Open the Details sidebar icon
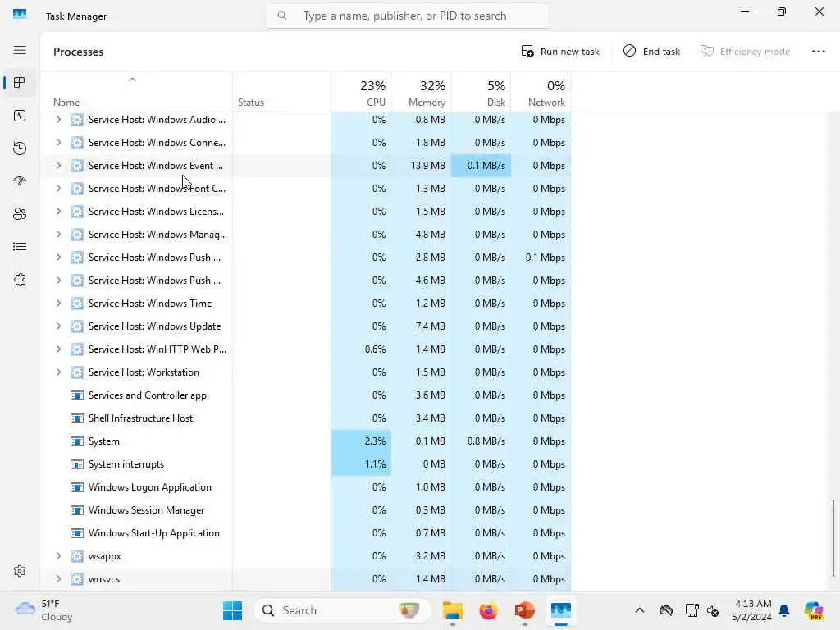 click(x=20, y=247)
